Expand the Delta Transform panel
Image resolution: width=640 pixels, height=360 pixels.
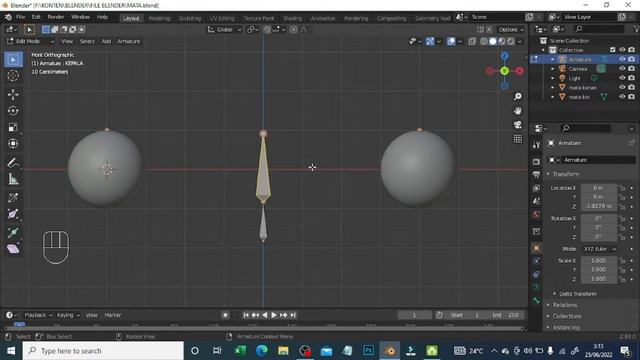coord(578,294)
